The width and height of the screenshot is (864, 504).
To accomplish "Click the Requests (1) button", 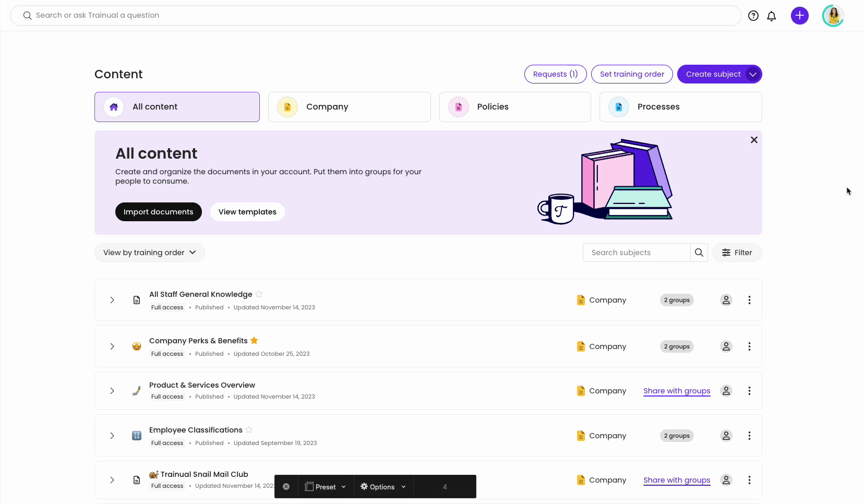I will pyautogui.click(x=556, y=74).
